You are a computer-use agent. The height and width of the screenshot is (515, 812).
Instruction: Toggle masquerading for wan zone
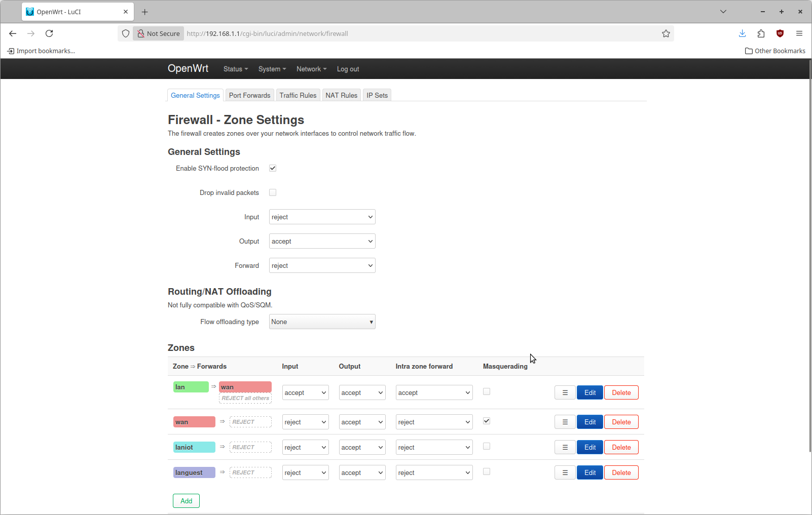(x=487, y=421)
